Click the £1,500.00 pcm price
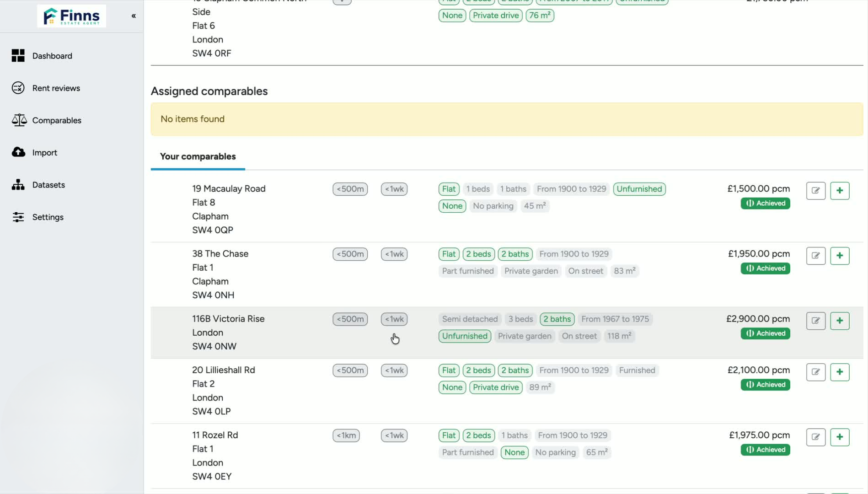Viewport: 868px width, 494px height. [x=759, y=188]
